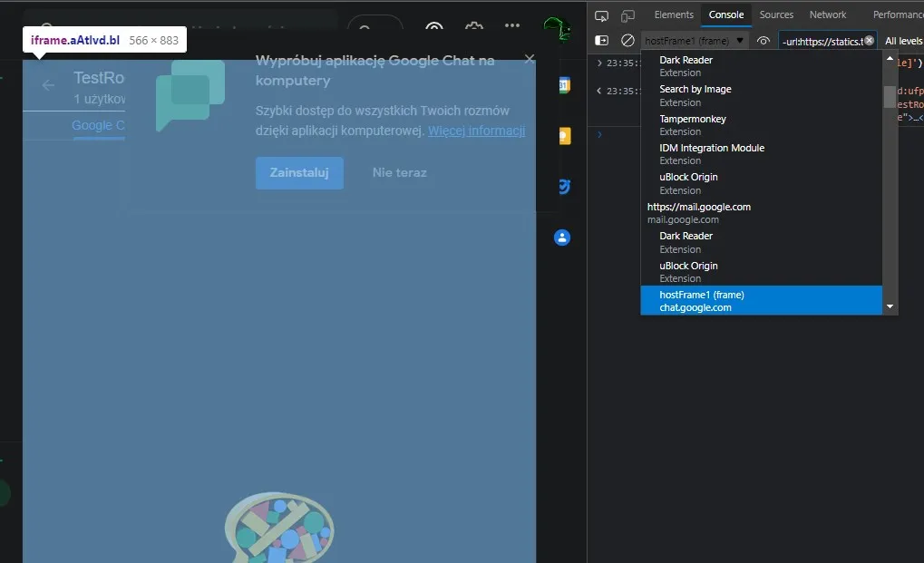Select https://mail.google.com context entry

[x=762, y=212]
